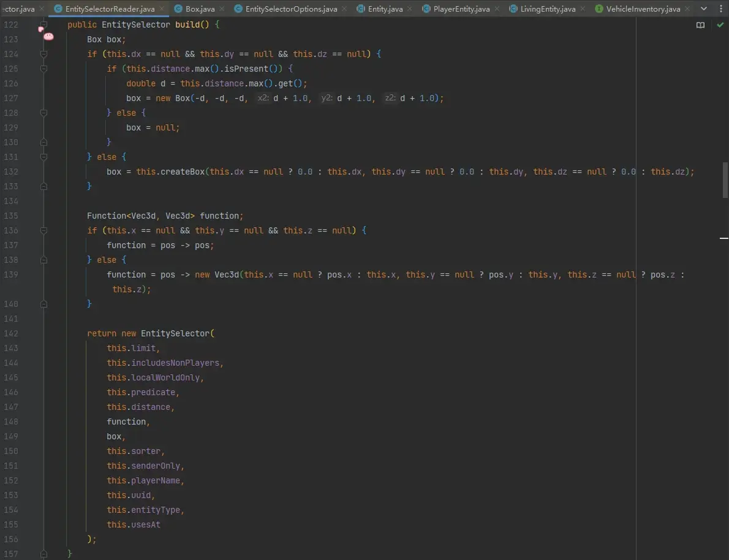
Task: Close the EntitySelectorReader.java tab
Action: click(162, 9)
